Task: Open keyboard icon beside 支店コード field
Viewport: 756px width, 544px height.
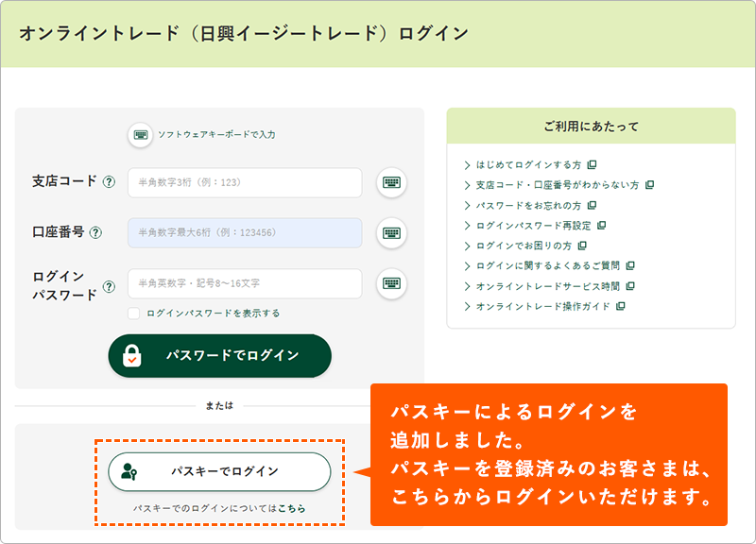Action: point(391,183)
